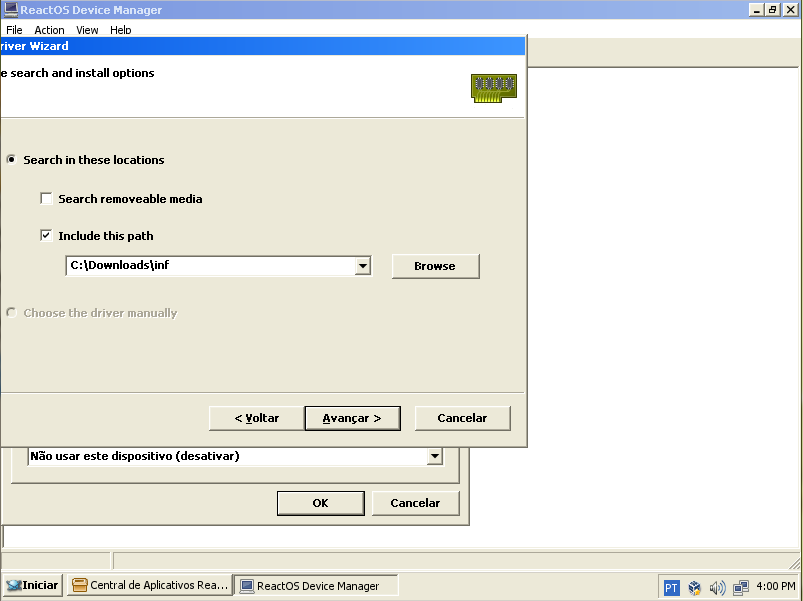Click the network connection tray icon
Screen dimensions: 803x601
click(741, 587)
